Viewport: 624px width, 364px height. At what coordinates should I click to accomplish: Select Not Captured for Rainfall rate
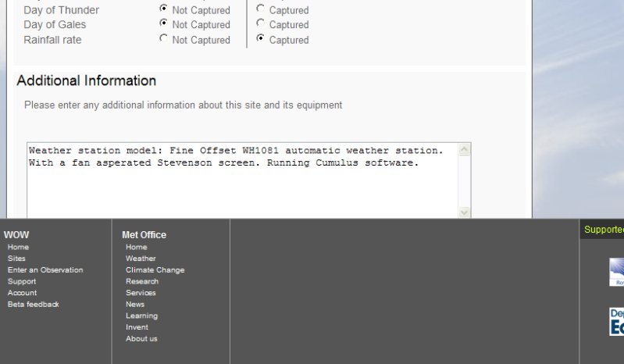[163, 38]
